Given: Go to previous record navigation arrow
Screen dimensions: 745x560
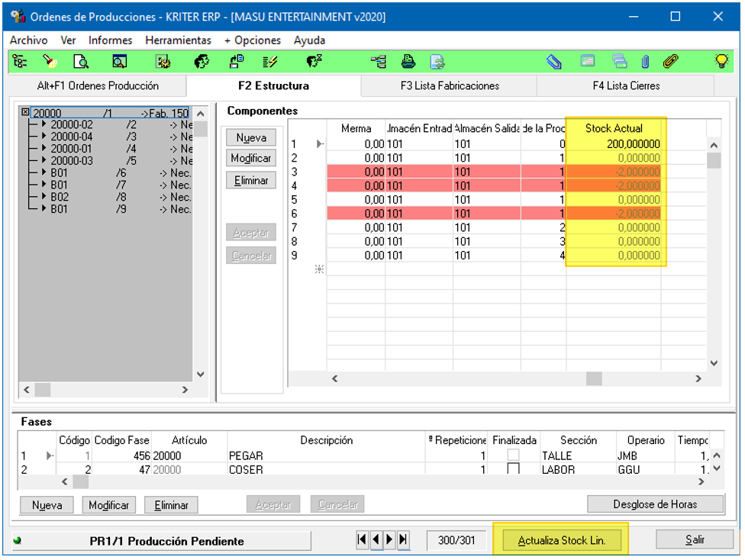Looking at the screenshot, I should point(376,539).
